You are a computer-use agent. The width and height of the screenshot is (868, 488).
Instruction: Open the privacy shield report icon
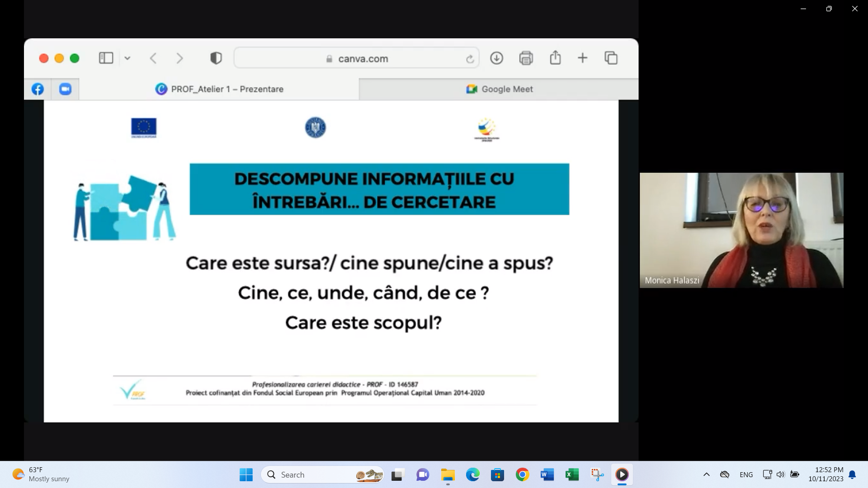pos(216,58)
